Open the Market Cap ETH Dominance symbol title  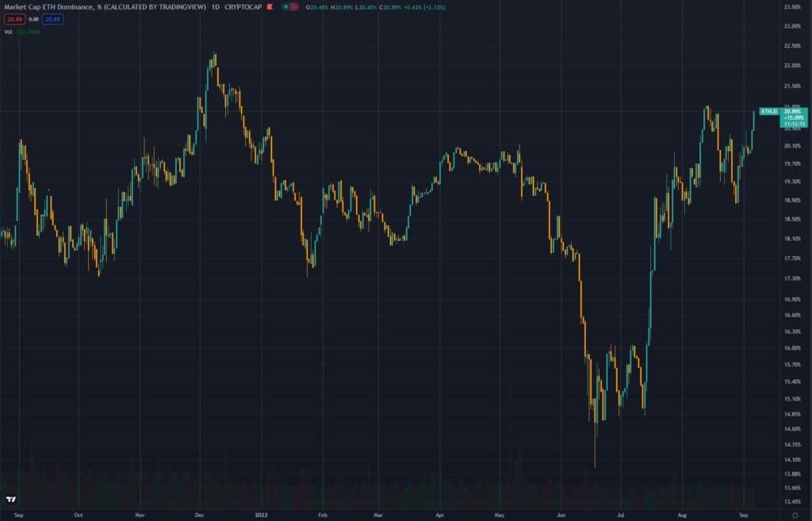[105, 7]
